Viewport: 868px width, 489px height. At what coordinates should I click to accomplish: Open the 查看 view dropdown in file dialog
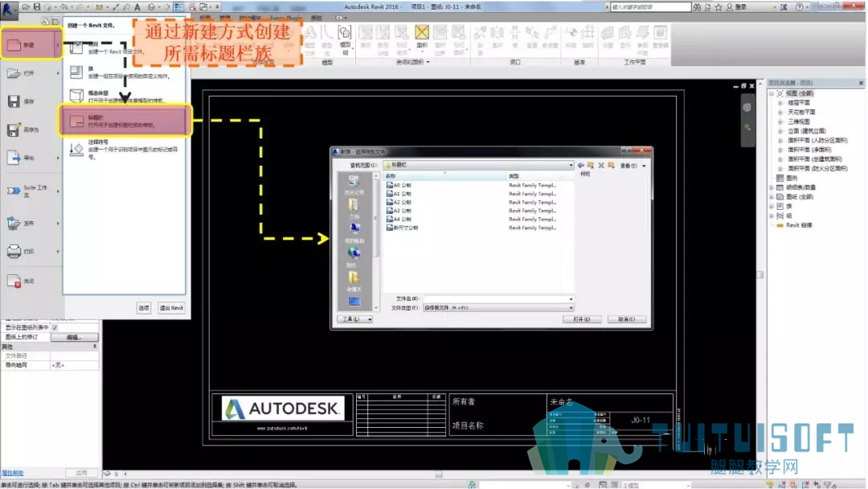(x=633, y=166)
